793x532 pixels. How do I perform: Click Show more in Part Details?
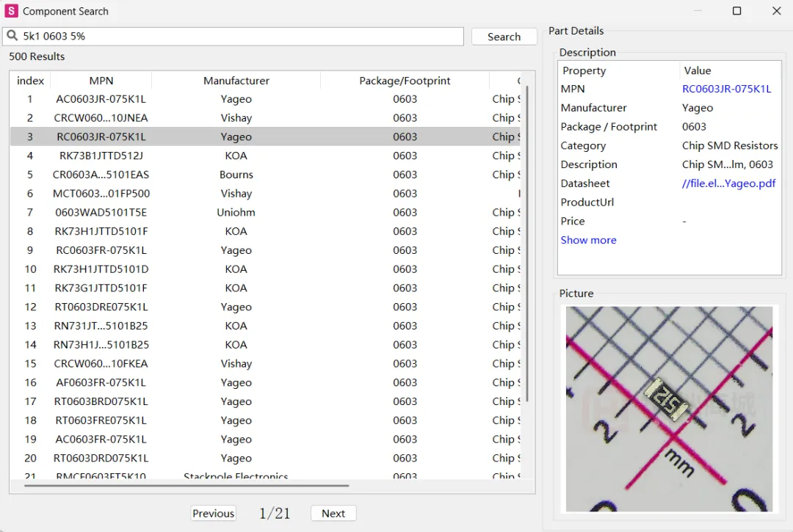click(x=588, y=240)
